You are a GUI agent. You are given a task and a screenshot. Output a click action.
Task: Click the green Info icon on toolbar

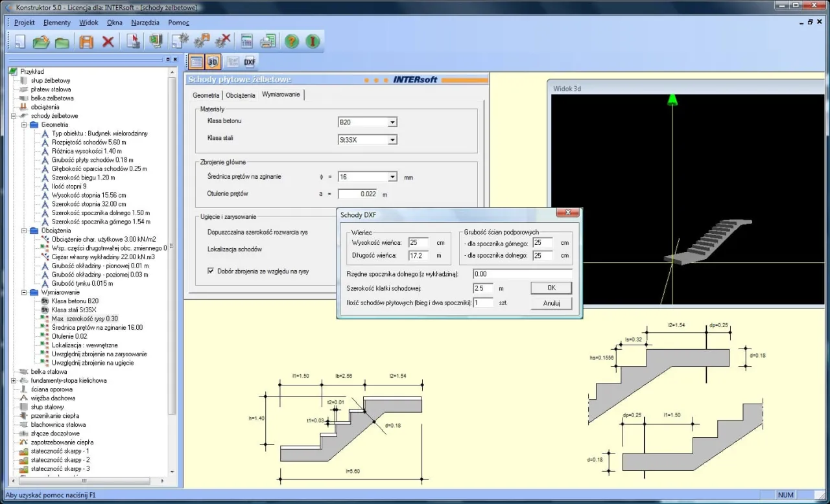tap(313, 41)
